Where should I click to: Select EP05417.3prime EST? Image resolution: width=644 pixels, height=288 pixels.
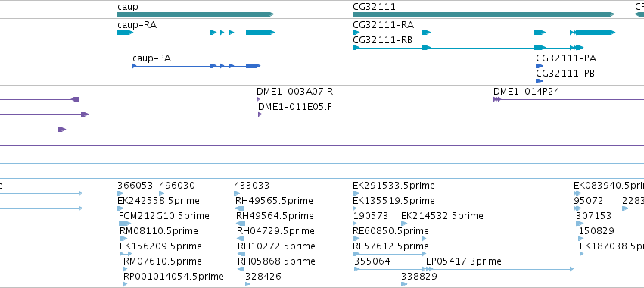464,261
